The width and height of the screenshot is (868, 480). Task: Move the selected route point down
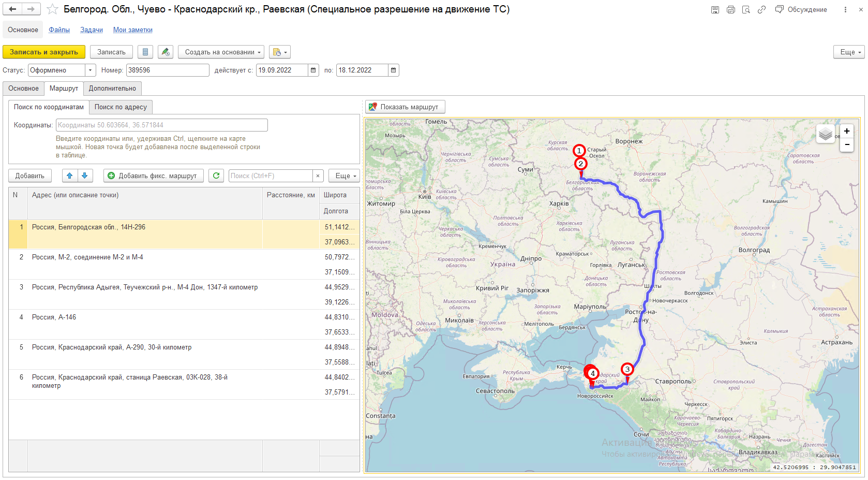point(85,176)
